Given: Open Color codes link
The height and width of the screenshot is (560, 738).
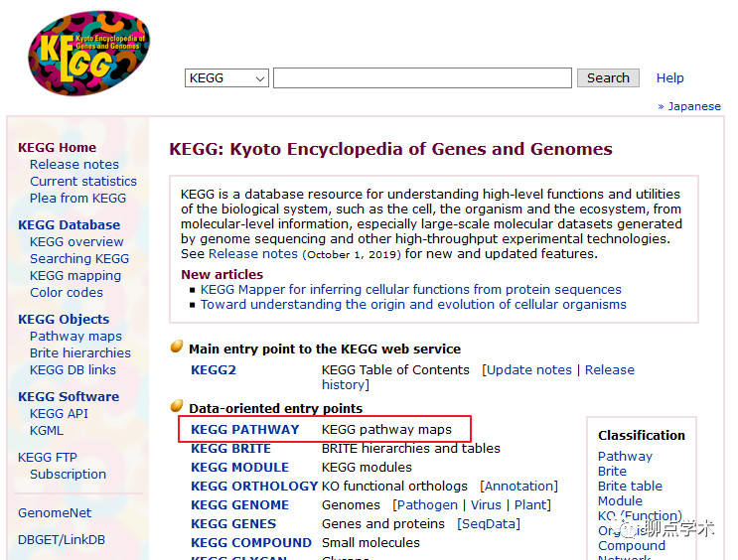Looking at the screenshot, I should [67, 293].
